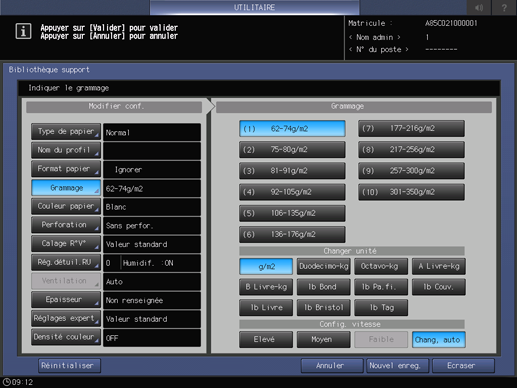Open the Couleur papier setting

(66, 206)
